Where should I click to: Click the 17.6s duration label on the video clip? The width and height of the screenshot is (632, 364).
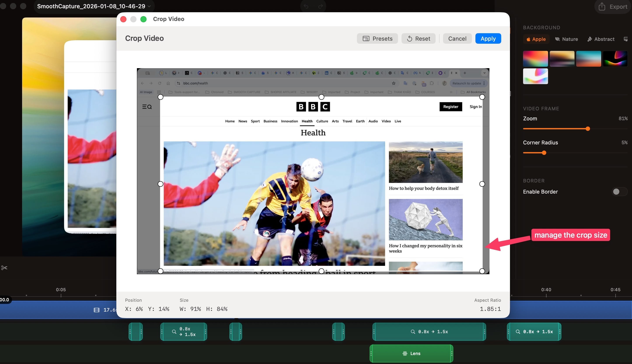tap(110, 310)
